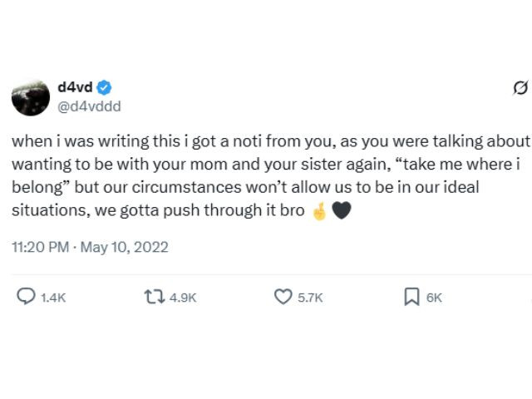Click the black heart emoji ending the tweet
This screenshot has height=399, width=532.
[x=341, y=210]
